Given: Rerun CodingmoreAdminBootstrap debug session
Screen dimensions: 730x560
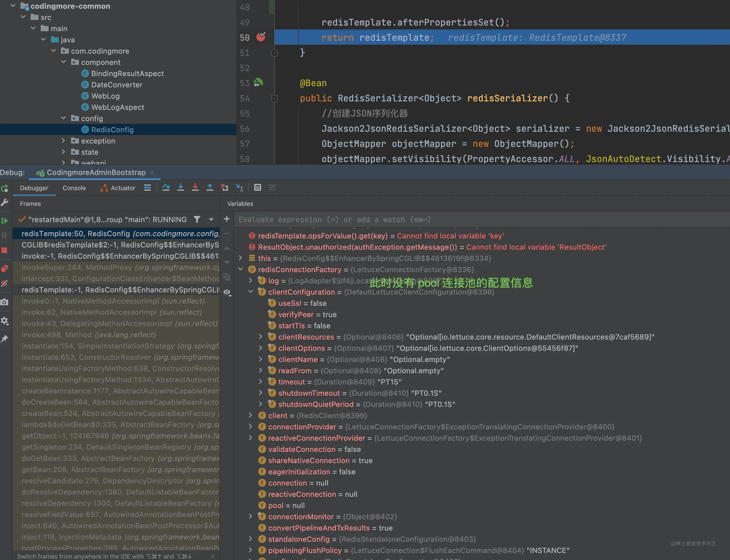Looking at the screenshot, I should click(5, 188).
